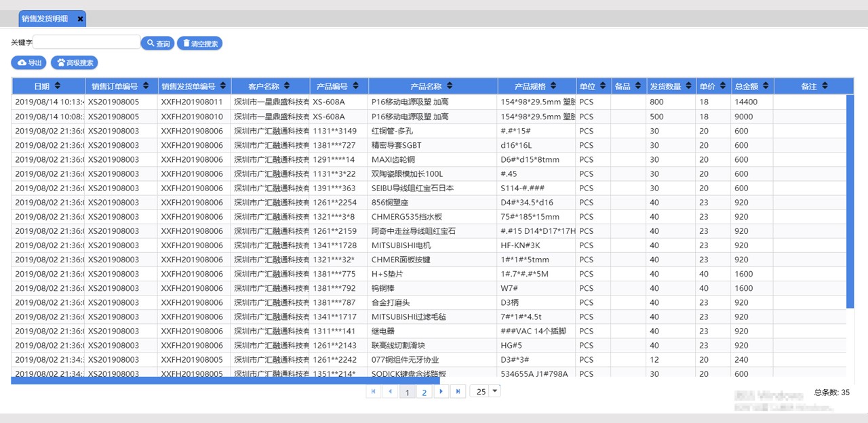Click the 清空搜索 button

pyautogui.click(x=199, y=43)
